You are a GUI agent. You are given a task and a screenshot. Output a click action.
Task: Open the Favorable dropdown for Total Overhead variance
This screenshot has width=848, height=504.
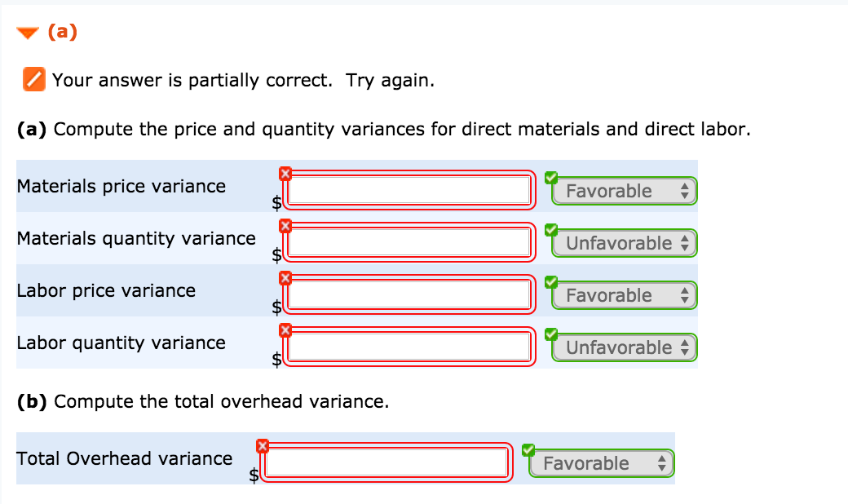(601, 463)
